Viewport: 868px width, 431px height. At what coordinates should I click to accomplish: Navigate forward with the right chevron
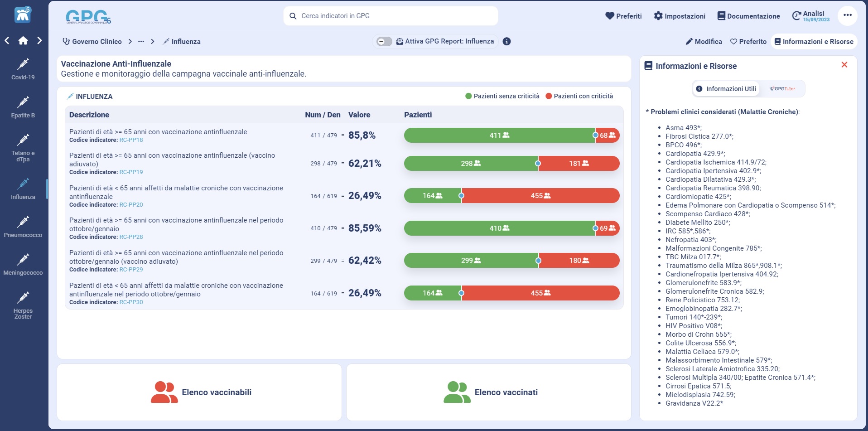click(40, 41)
